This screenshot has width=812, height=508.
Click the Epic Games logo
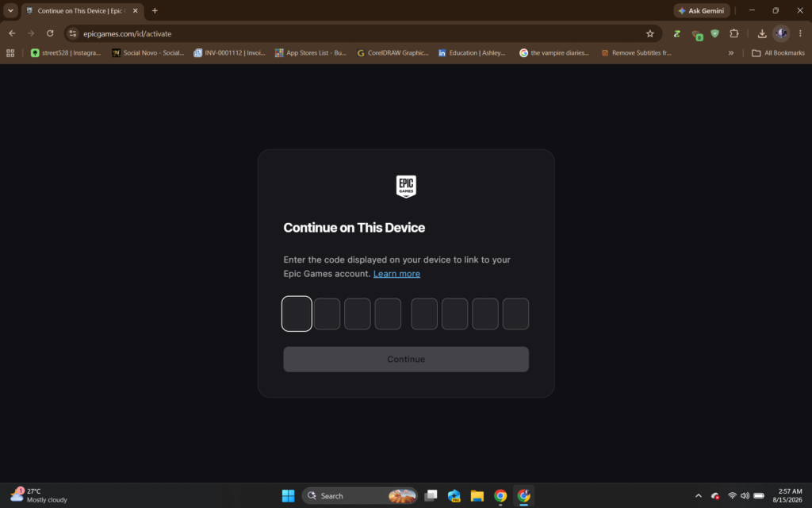(406, 187)
